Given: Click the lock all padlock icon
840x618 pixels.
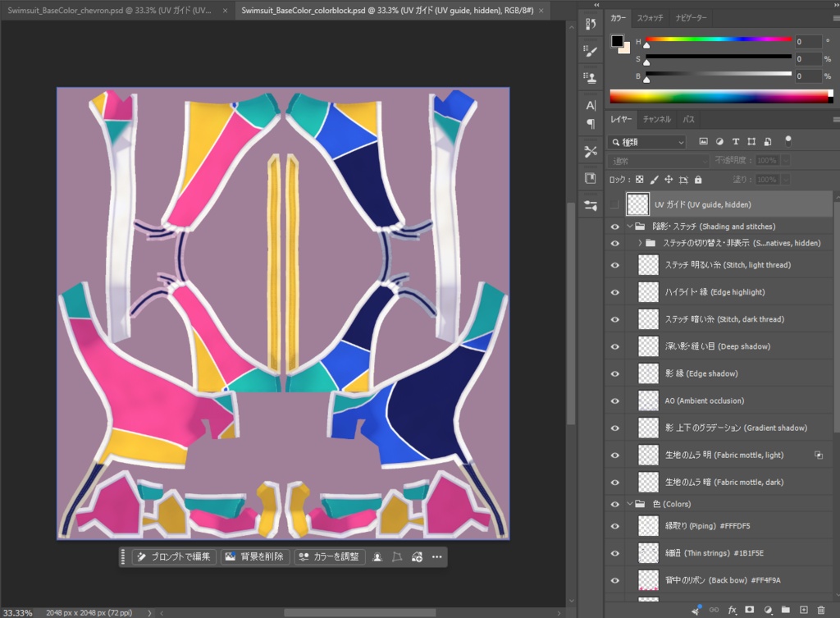Looking at the screenshot, I should [x=698, y=180].
